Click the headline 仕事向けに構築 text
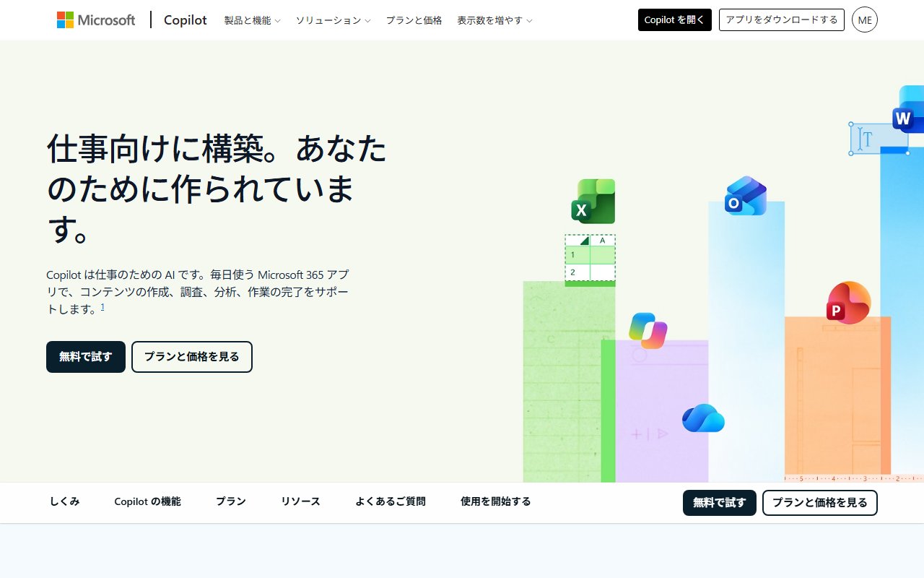Viewport: 924px width, 578px height. (x=217, y=188)
